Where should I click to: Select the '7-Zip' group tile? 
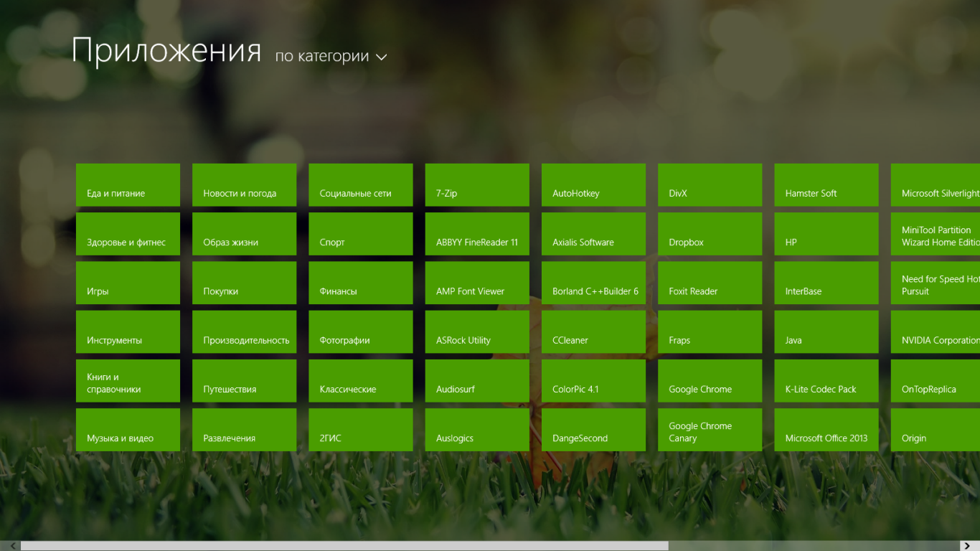click(x=477, y=185)
